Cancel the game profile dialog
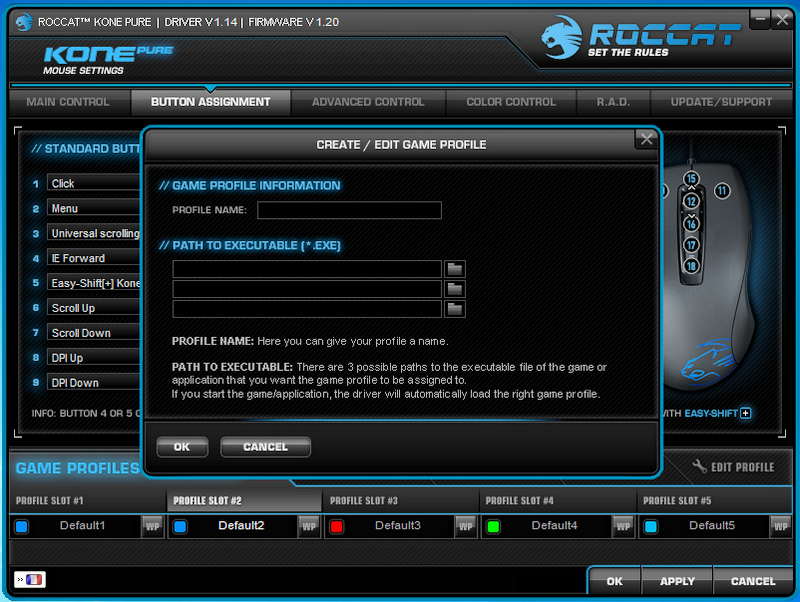The height and width of the screenshot is (602, 800). pyautogui.click(x=265, y=447)
